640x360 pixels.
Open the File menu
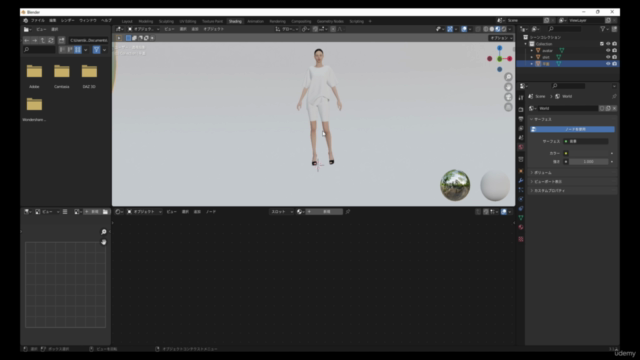point(38,20)
